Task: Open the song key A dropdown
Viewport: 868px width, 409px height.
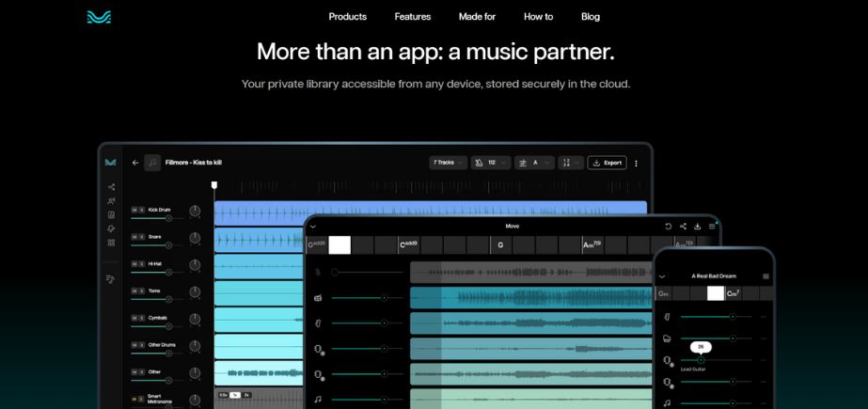Action: [x=533, y=163]
